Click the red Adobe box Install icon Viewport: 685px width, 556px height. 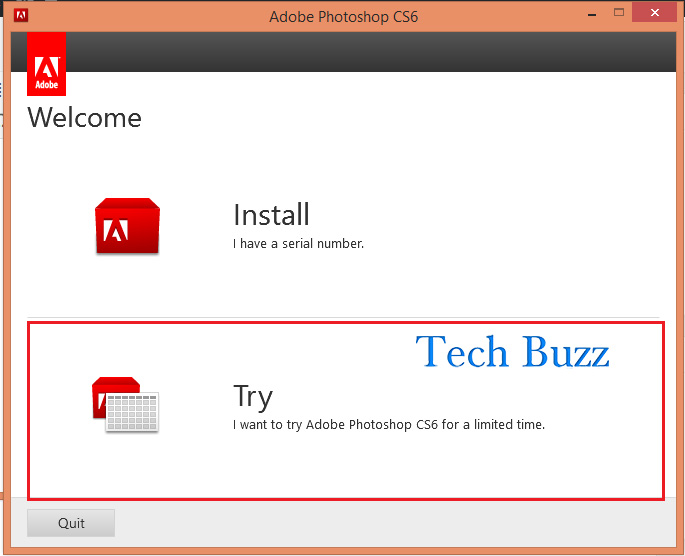tap(127, 226)
